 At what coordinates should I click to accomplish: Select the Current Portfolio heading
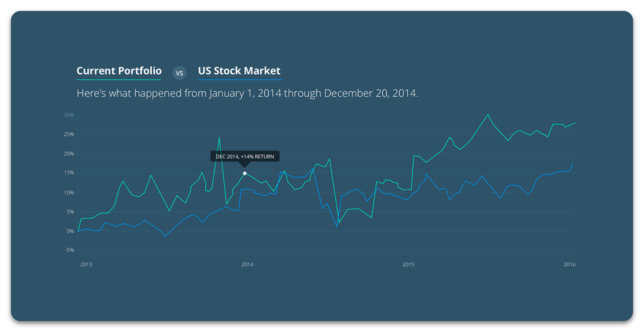tap(119, 71)
